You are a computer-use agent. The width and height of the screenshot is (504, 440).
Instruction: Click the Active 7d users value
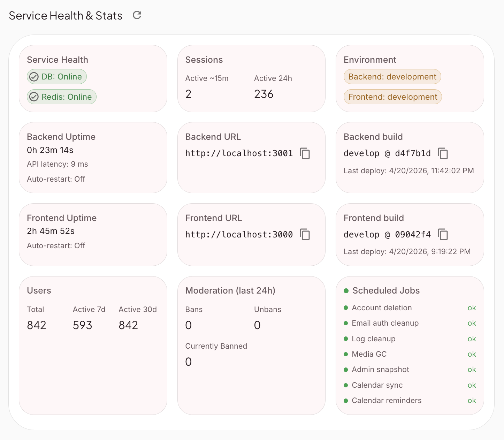pos(83,325)
